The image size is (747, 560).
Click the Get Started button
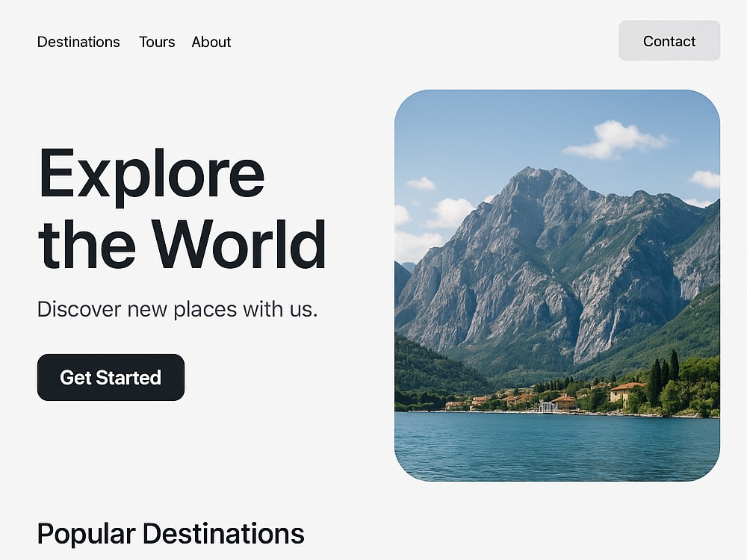coord(111,377)
